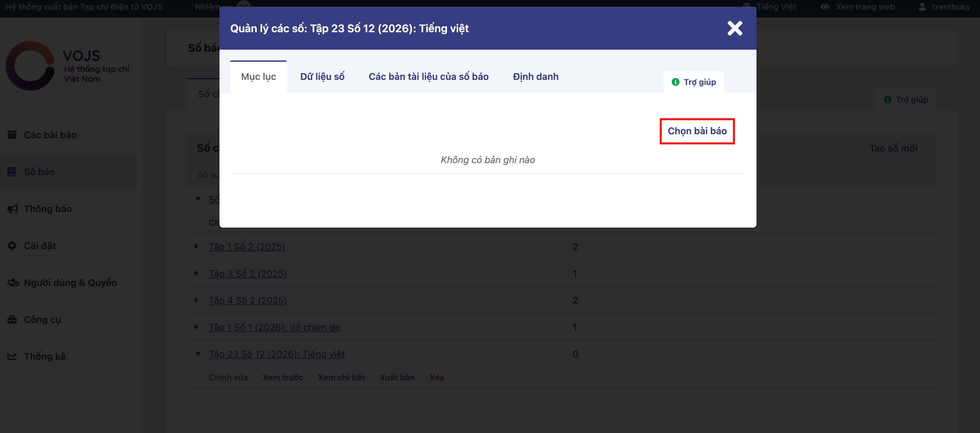This screenshot has width=980, height=433.
Task: Click Xem trang web in the top bar
Action: 865,7
